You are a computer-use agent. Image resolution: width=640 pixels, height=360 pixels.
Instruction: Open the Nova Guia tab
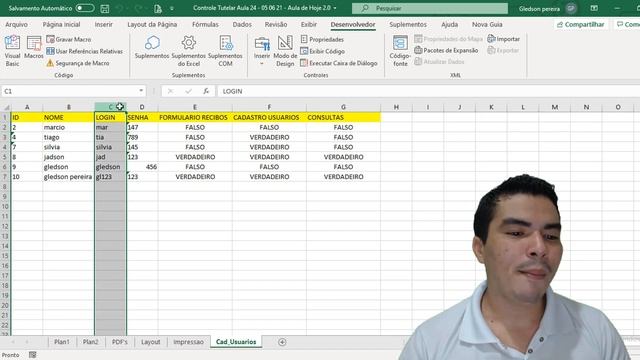(487, 24)
